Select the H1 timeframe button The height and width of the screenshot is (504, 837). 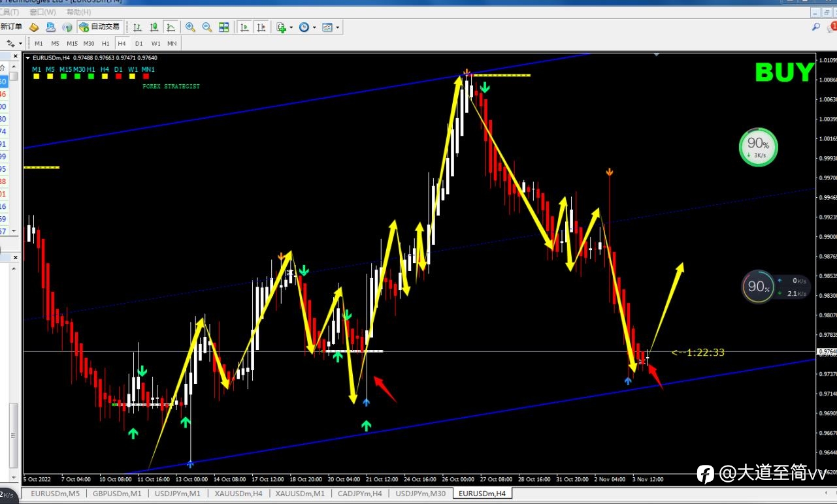pos(106,44)
